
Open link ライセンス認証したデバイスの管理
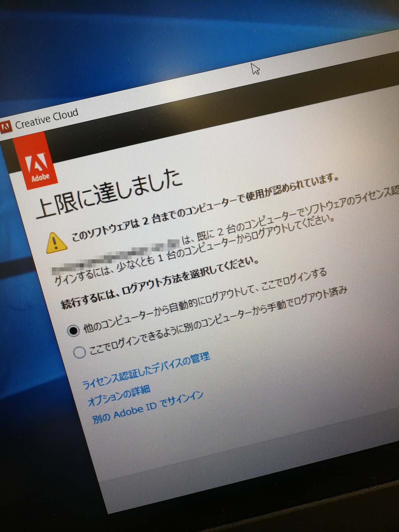146,370
